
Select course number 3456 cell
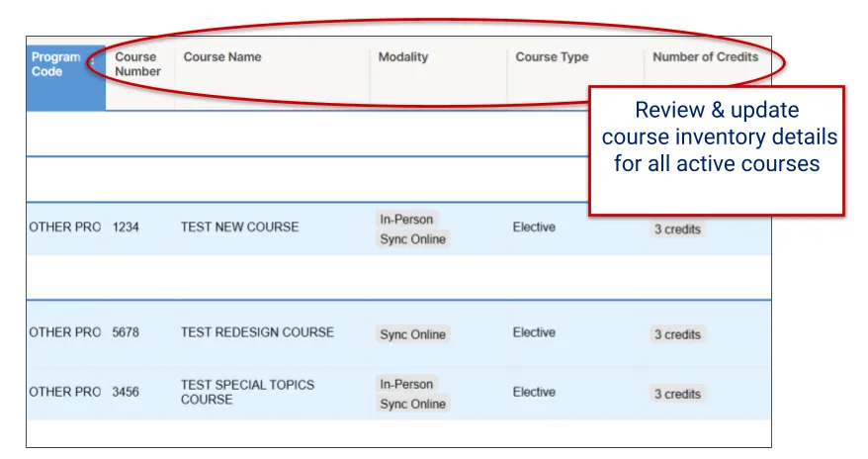(126, 392)
